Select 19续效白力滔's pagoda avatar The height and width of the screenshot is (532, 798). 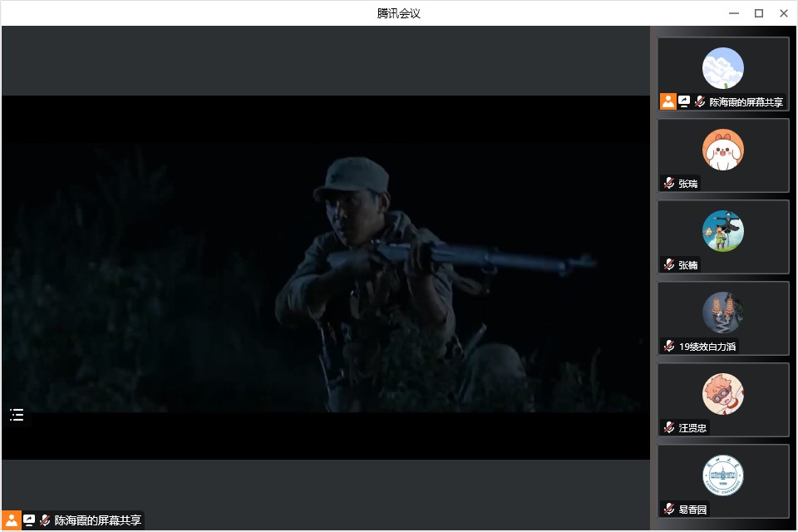[722, 313]
